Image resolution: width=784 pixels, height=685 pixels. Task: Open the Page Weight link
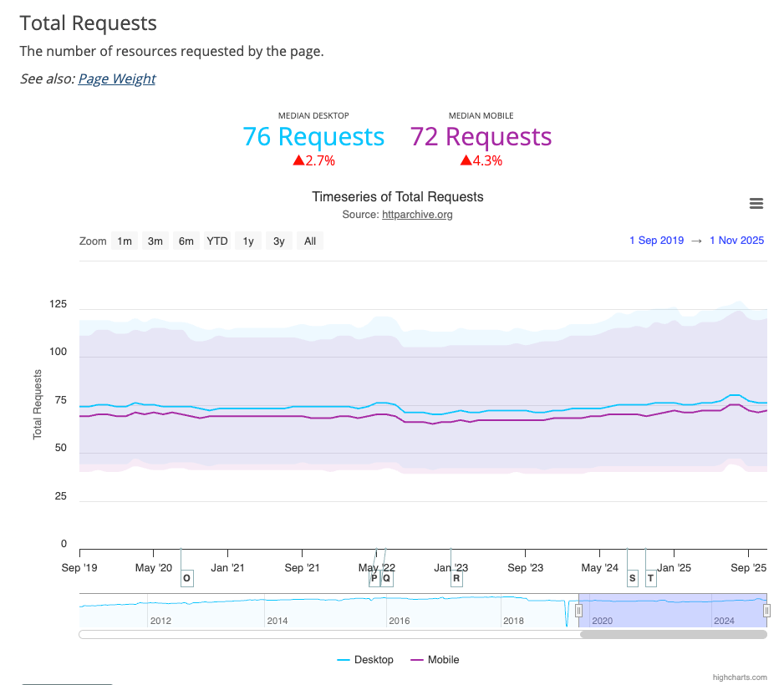point(117,79)
